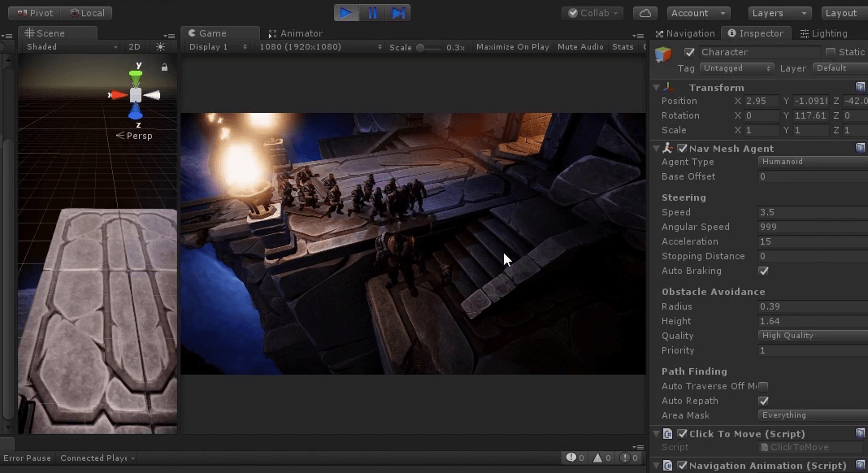Open the cloud services icon
This screenshot has width=868, height=473.
click(644, 13)
